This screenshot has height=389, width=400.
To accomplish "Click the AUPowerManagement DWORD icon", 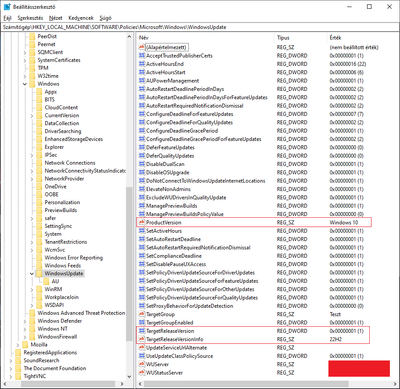I will 142,81.
